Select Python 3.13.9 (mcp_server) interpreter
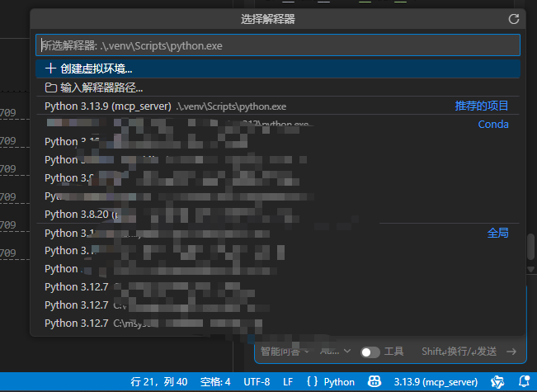The width and height of the screenshot is (537, 392). (x=278, y=106)
